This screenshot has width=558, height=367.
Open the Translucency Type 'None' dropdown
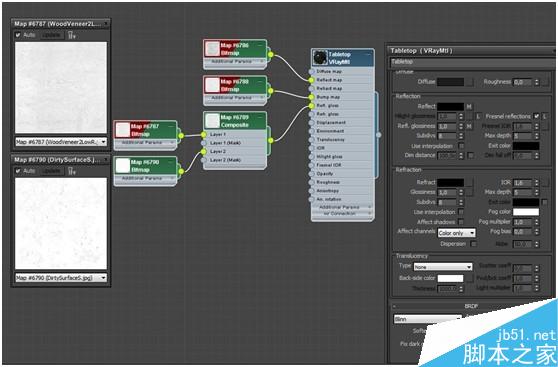tap(443, 267)
